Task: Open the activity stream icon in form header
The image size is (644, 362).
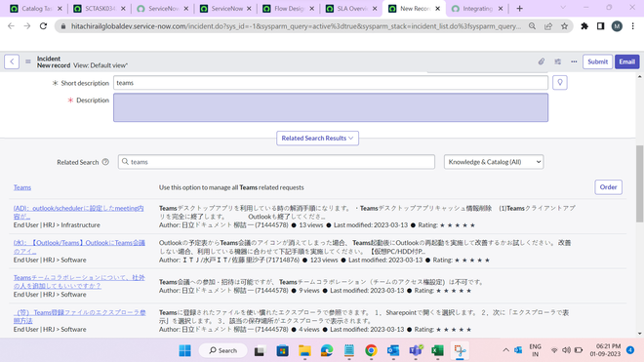Action: (x=557, y=61)
